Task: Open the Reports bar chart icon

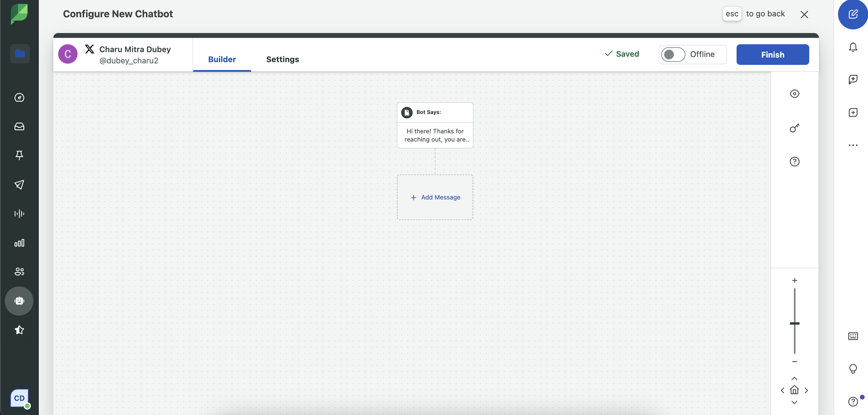Action: pos(20,243)
